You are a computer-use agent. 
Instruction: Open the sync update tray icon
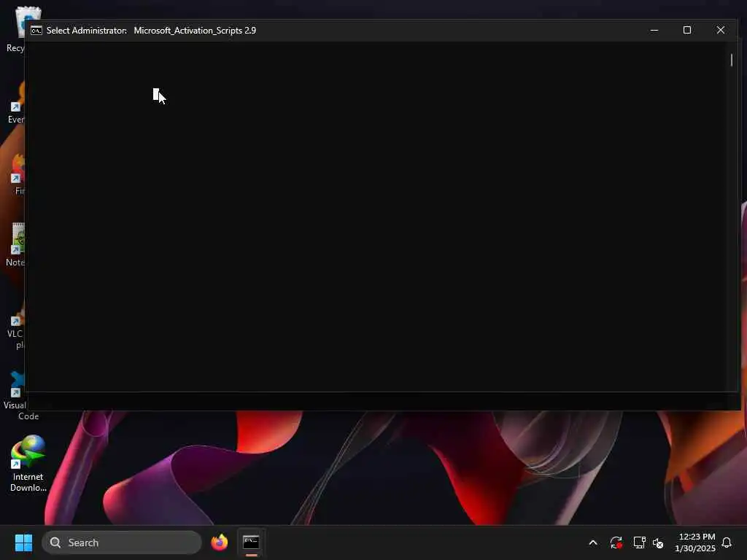616,542
